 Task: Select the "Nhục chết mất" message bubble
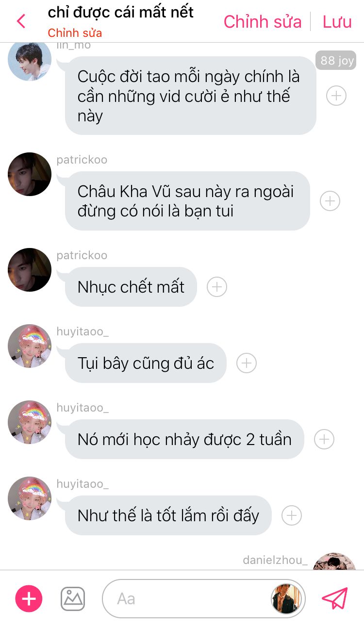click(x=131, y=287)
